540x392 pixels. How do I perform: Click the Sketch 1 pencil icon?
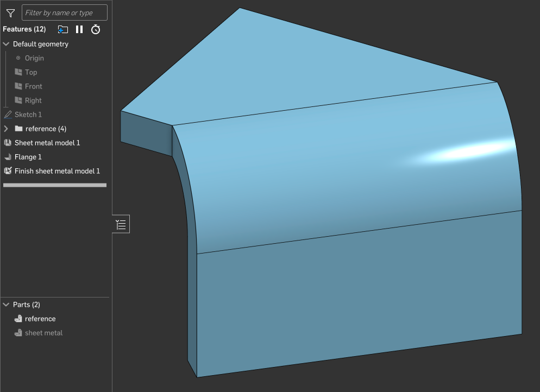click(x=8, y=114)
